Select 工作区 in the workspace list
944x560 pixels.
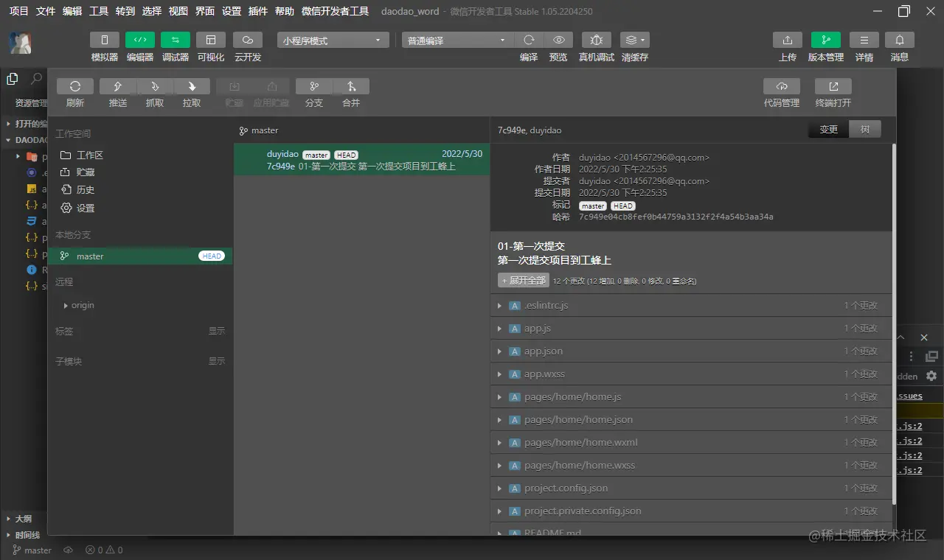(140, 155)
